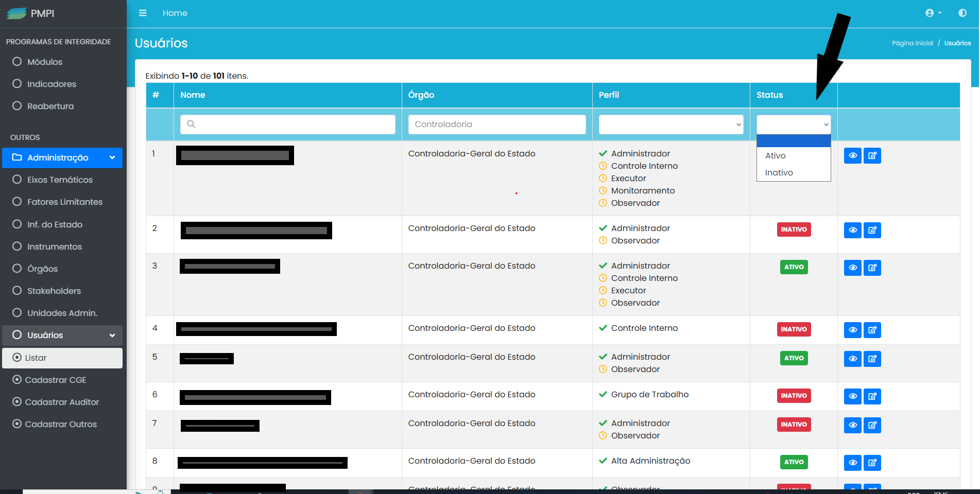Click the PMPI logo

pos(31,13)
